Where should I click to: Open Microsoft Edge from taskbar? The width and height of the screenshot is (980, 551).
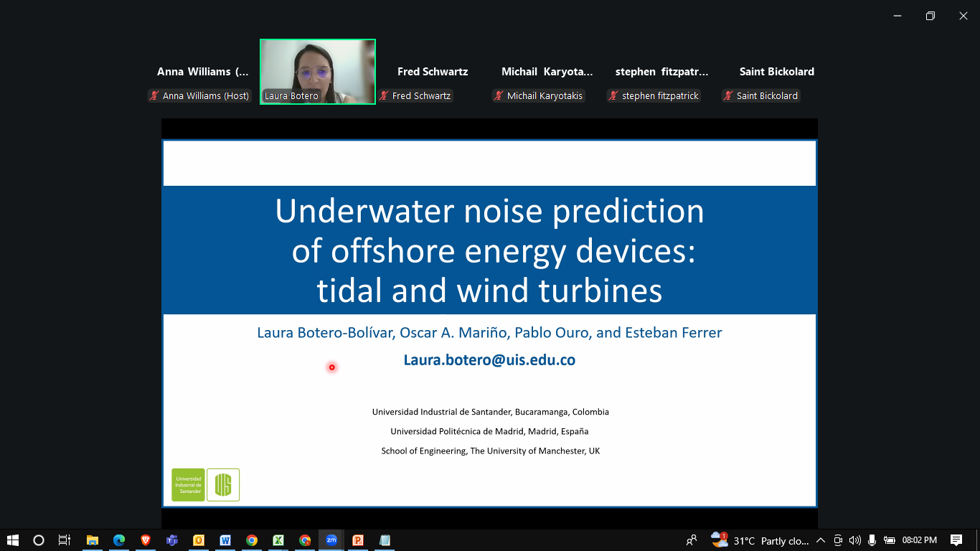[x=119, y=540]
